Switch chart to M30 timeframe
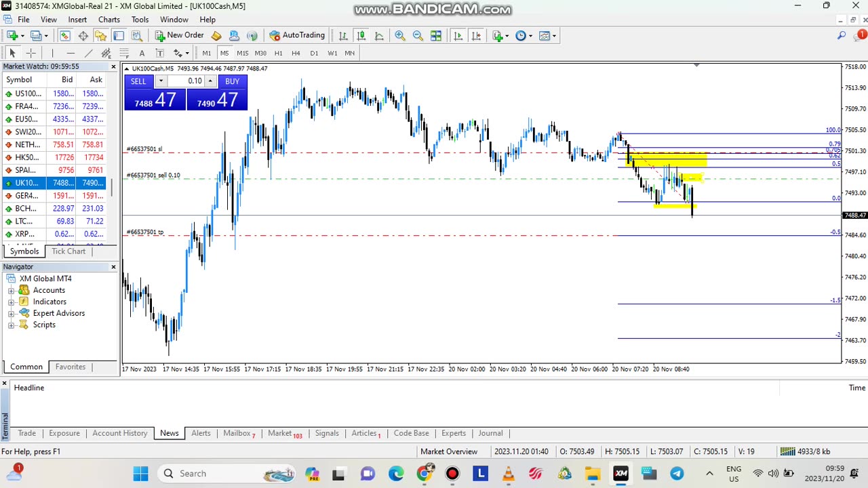Image resolution: width=868 pixels, height=488 pixels. tap(260, 53)
